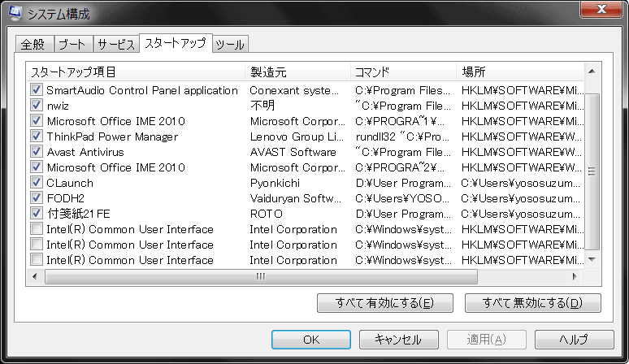The width and height of the screenshot is (629, 364).
Task: Disable the nwiz startup item
Action: pyautogui.click(x=37, y=106)
